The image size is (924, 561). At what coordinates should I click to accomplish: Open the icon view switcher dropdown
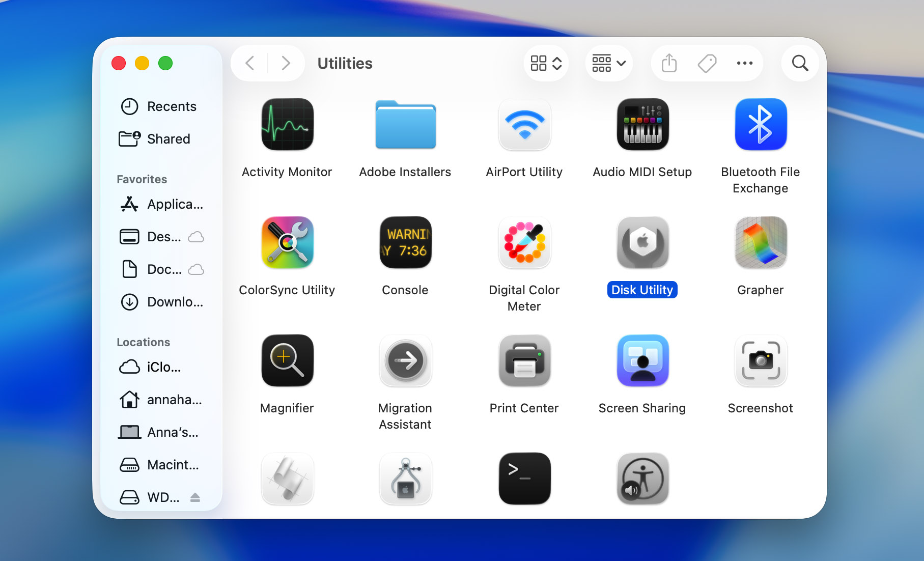click(546, 63)
